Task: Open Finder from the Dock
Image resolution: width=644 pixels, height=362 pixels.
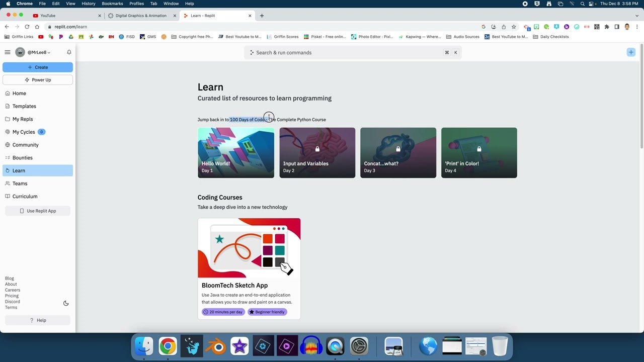Action: (144, 346)
